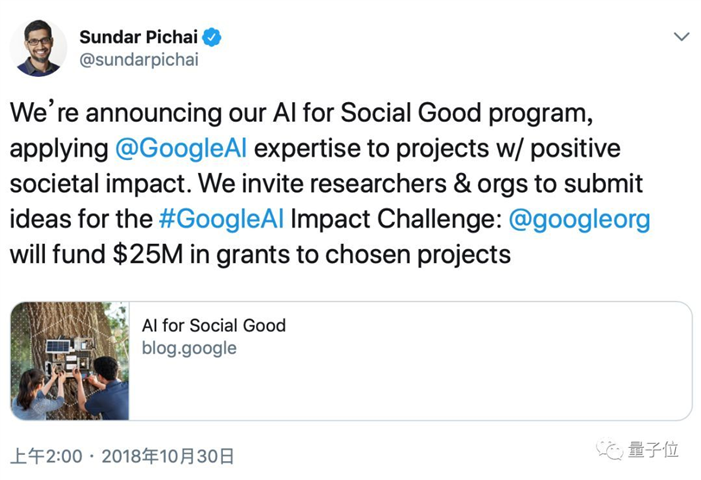701x480 pixels.
Task: Open the @GoogleAI mention
Action: pos(181,149)
